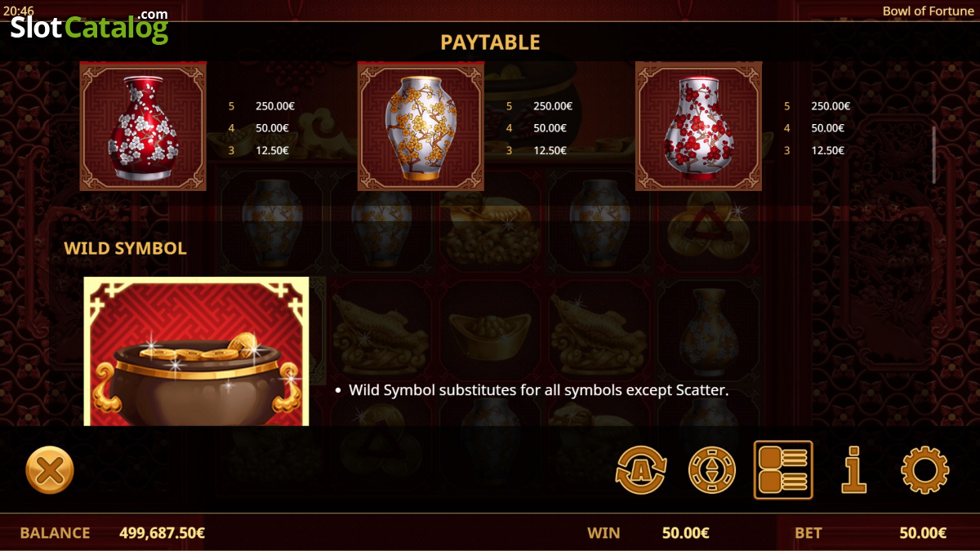The image size is (980, 551).
Task: Click the red vase symbol thumbnail
Action: pos(143,127)
